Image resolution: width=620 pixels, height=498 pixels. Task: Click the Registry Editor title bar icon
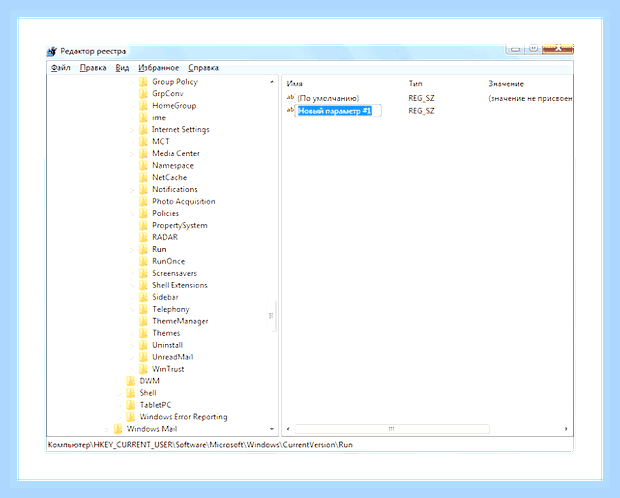[52, 51]
